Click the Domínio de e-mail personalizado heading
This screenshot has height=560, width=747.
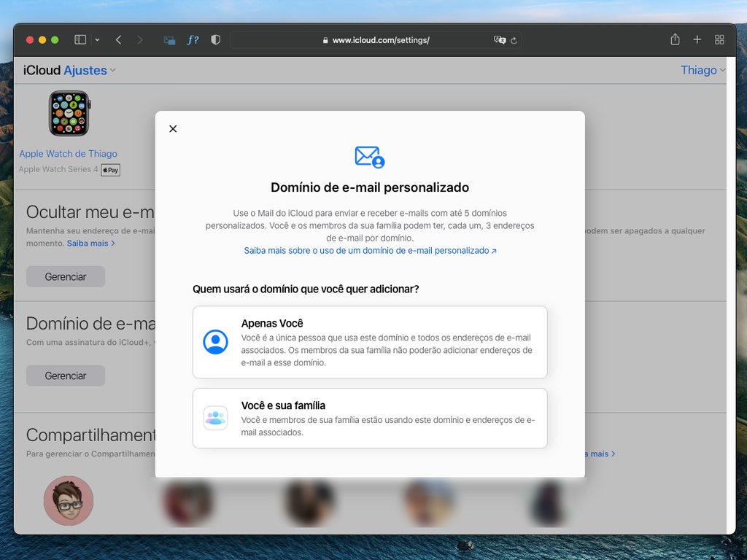coord(370,187)
